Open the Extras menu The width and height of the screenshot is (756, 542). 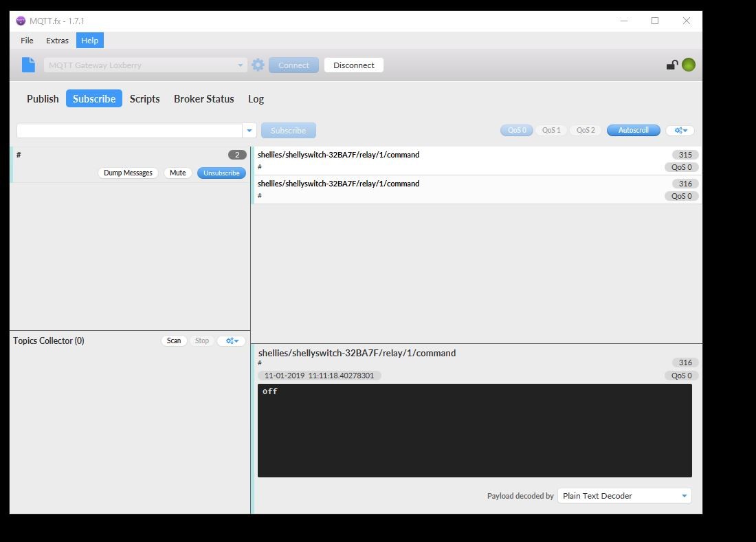pos(57,41)
